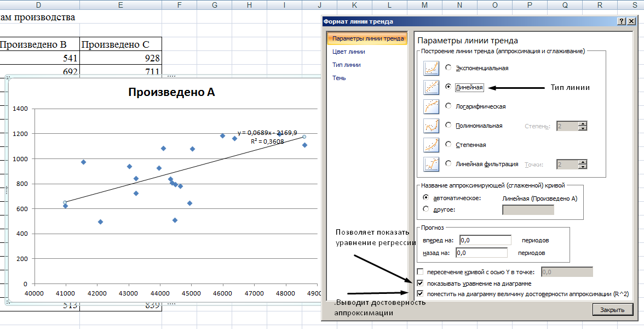Decrease the Точки spinner value
Screen dimensions: 644x329
point(583,167)
